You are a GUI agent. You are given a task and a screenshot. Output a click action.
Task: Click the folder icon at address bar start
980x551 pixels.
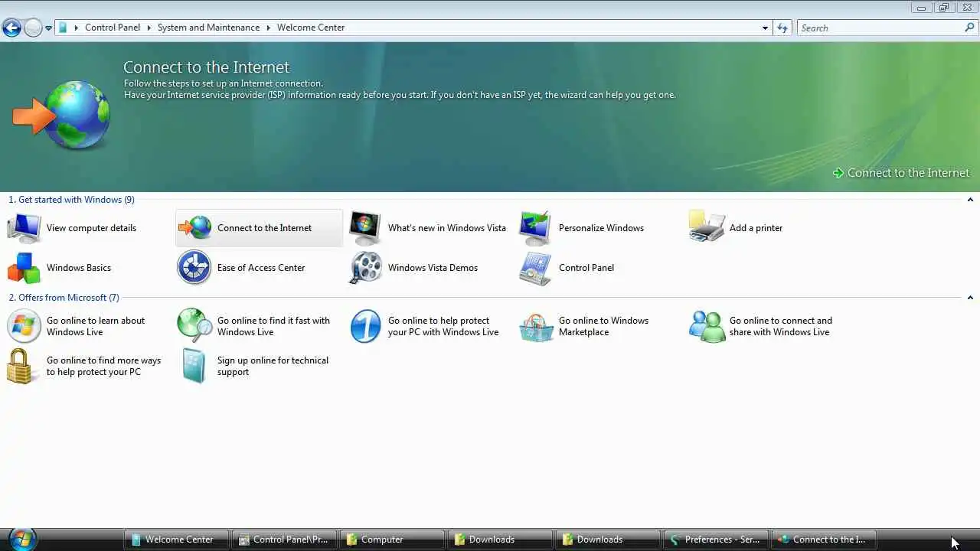(x=64, y=28)
